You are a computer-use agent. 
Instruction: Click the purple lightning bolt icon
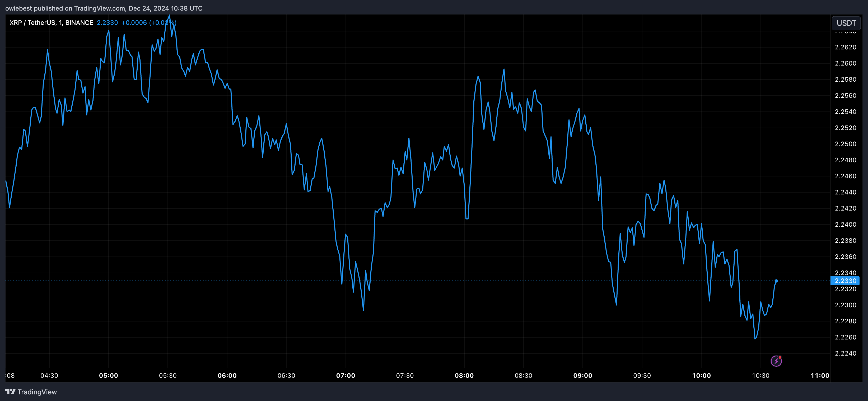pyautogui.click(x=776, y=361)
